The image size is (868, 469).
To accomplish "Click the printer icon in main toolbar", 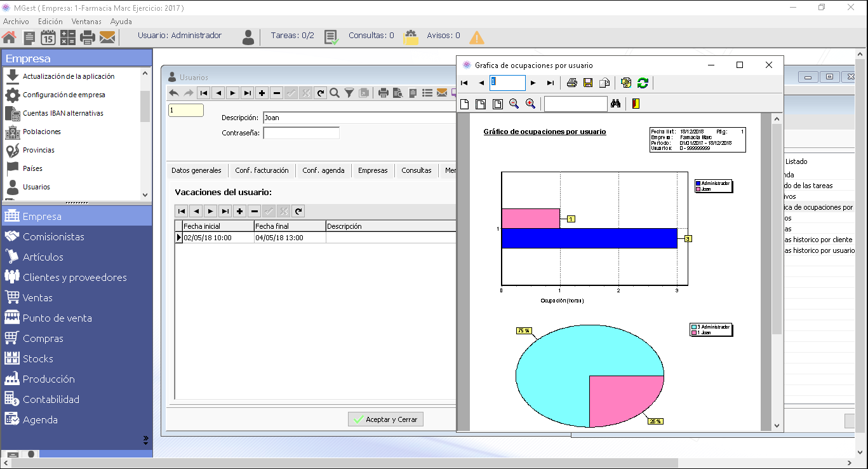I will click(88, 37).
